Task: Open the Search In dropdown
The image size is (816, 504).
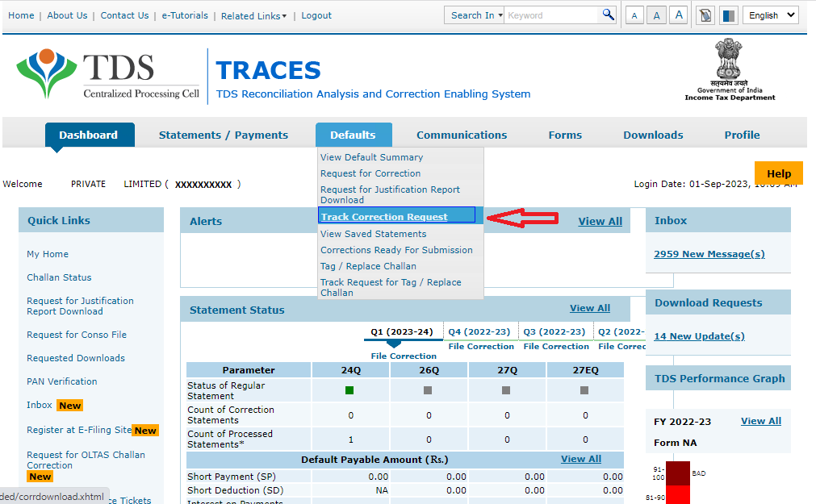Action: (x=475, y=15)
